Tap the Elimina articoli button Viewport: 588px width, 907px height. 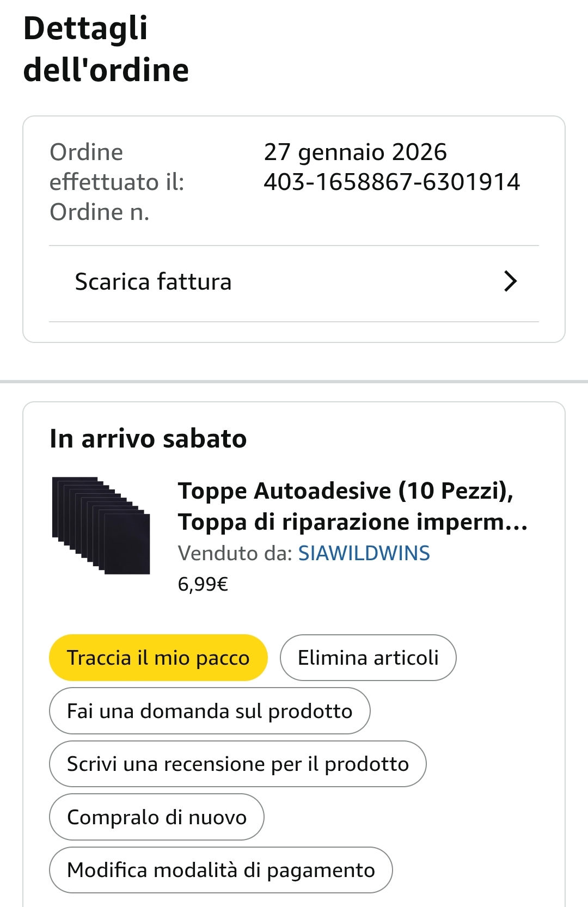[368, 658]
